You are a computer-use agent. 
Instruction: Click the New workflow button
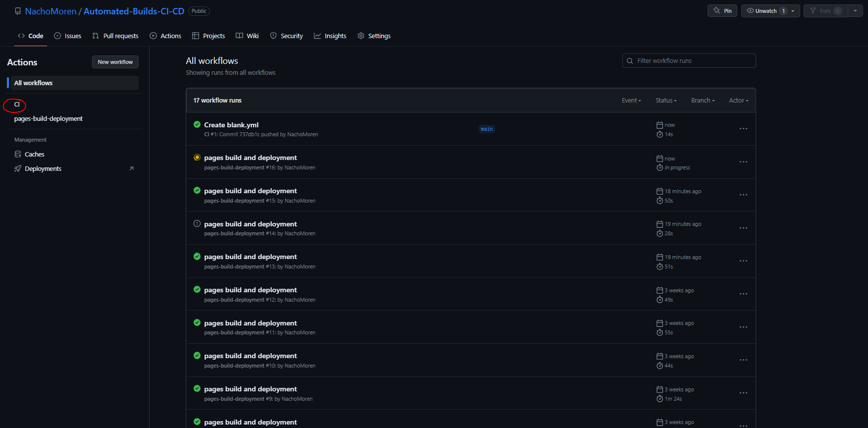pyautogui.click(x=115, y=62)
